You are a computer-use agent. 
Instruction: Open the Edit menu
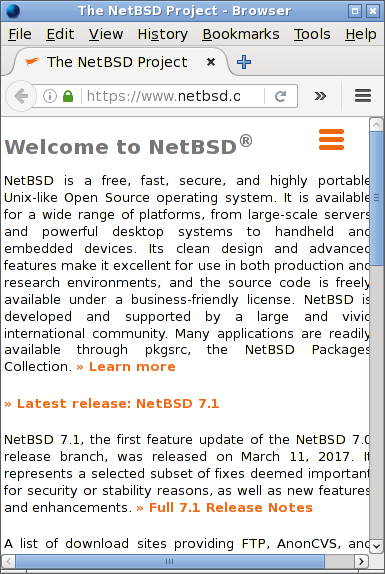click(x=60, y=34)
